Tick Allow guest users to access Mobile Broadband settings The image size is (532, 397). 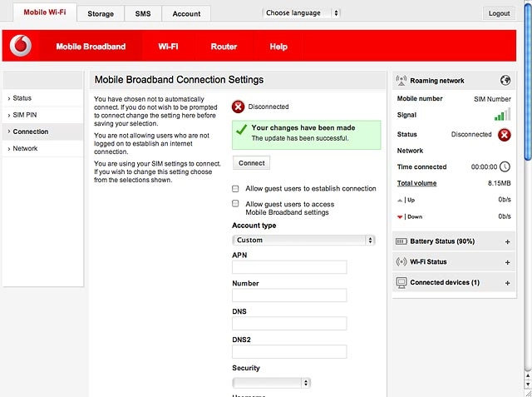(x=235, y=204)
